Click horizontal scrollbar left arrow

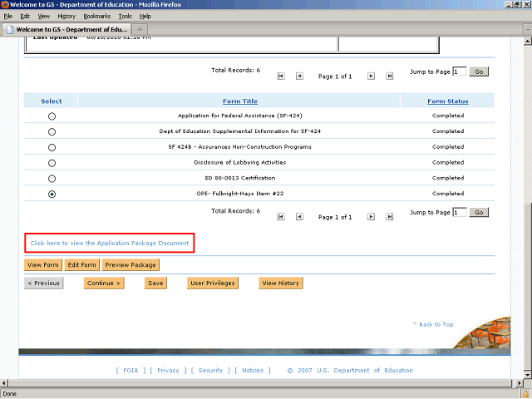[3, 383]
